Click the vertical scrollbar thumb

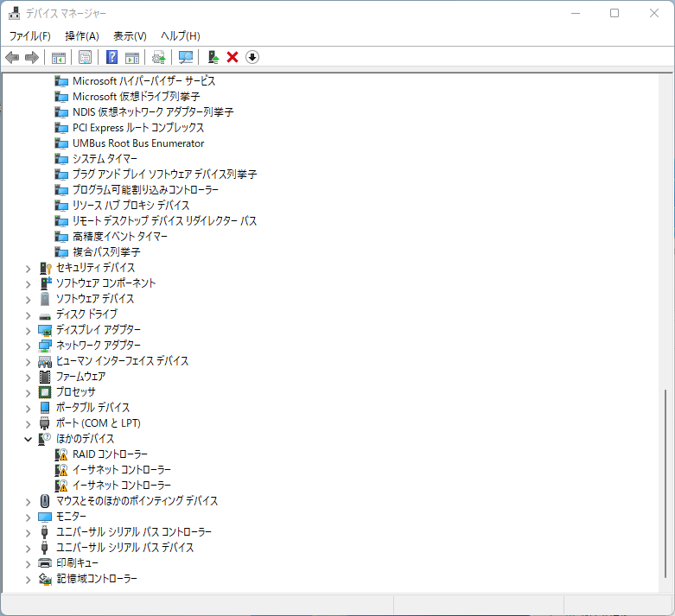[665, 484]
